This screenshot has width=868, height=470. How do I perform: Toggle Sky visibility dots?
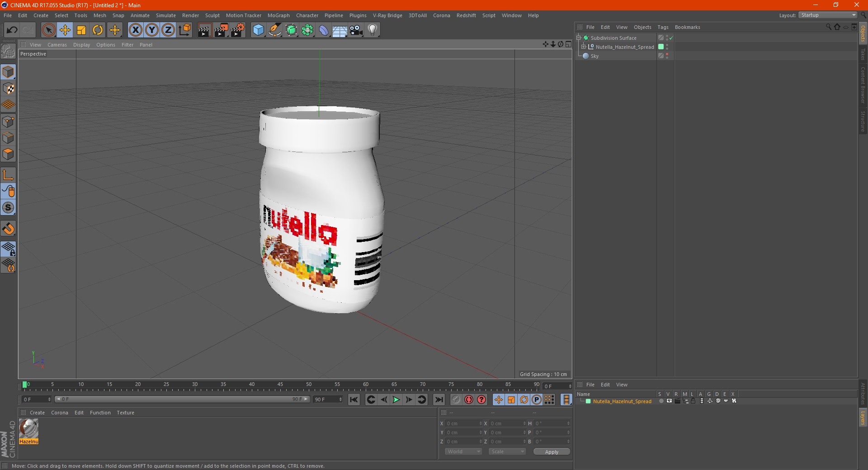tap(667, 56)
